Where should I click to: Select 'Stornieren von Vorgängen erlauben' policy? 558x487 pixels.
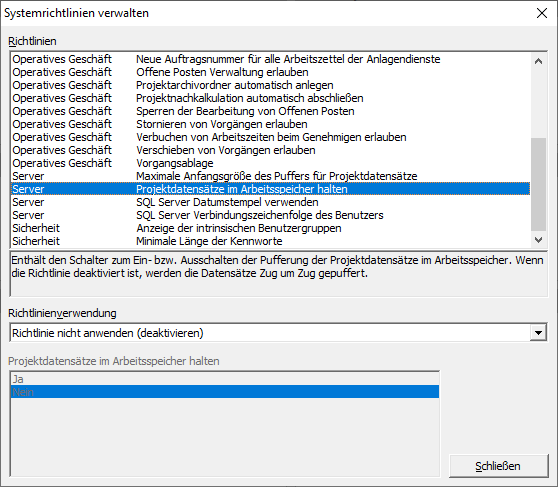[270, 124]
